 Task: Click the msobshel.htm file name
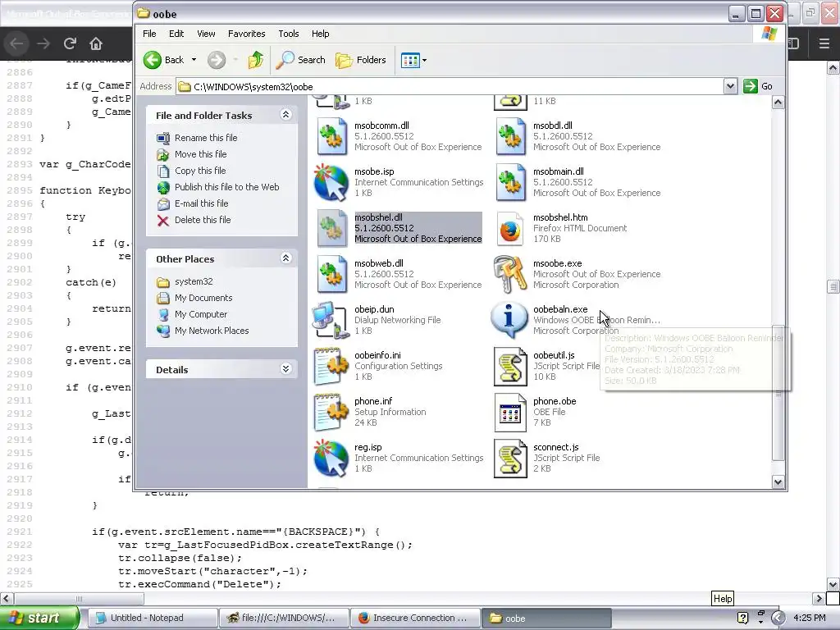click(560, 217)
